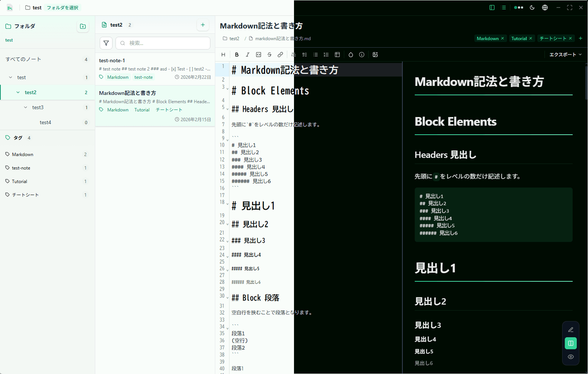Insert a table from the editor toolbar
Viewport: 588px width, 374px height.
pyautogui.click(x=337, y=55)
